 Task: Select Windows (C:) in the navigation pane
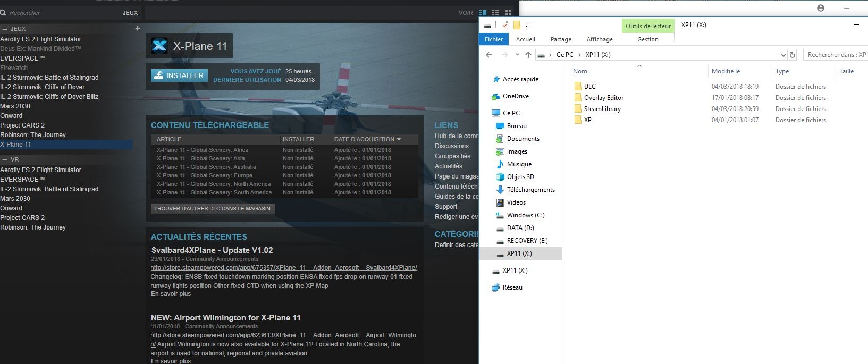tap(525, 215)
